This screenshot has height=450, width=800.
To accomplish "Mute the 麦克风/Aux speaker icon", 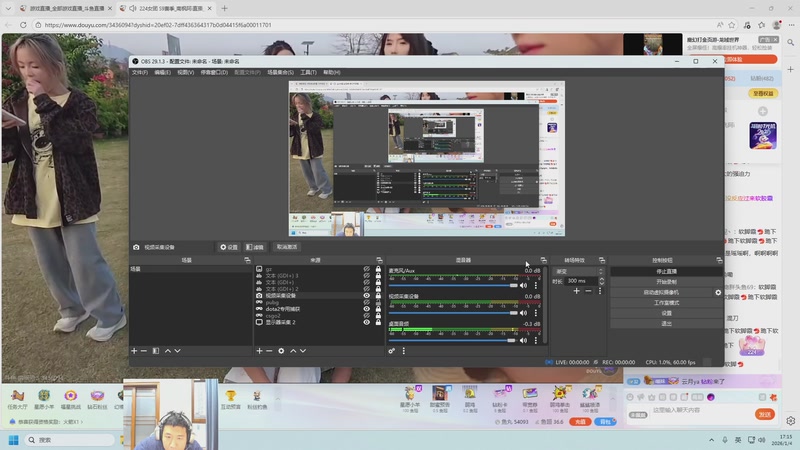I will tap(523, 285).
